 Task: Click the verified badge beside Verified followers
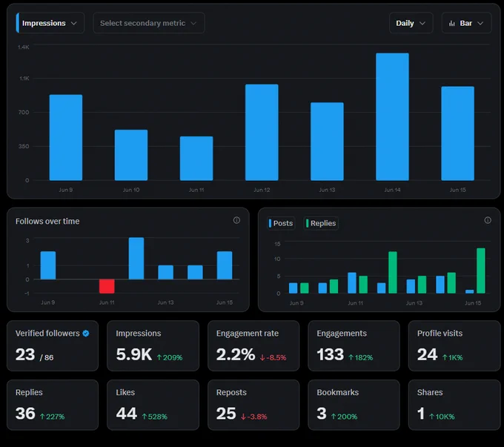[86, 334]
